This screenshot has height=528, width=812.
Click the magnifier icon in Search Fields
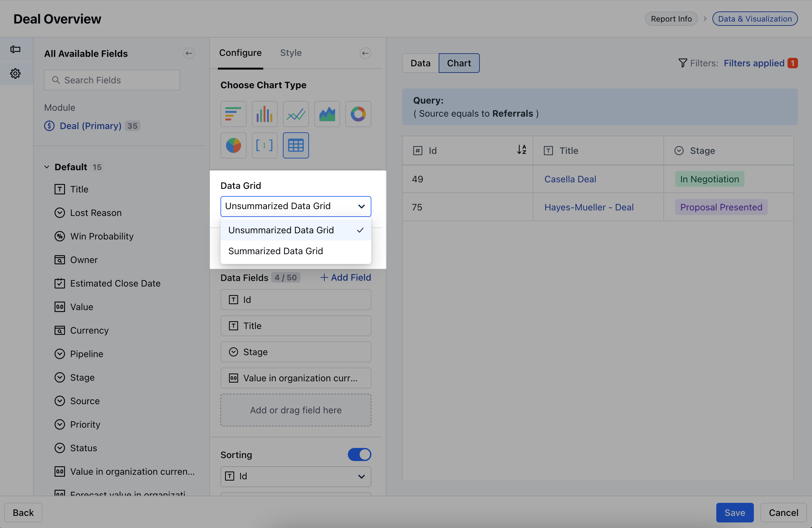(x=56, y=80)
